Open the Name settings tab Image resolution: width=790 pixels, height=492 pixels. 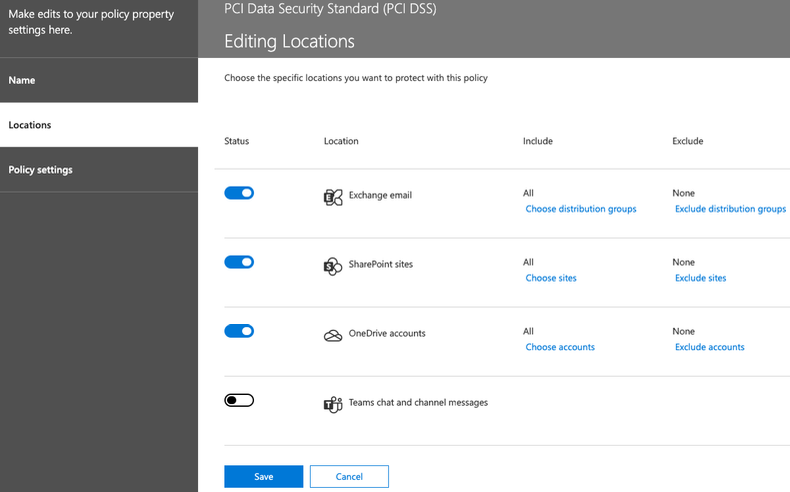coord(99,80)
